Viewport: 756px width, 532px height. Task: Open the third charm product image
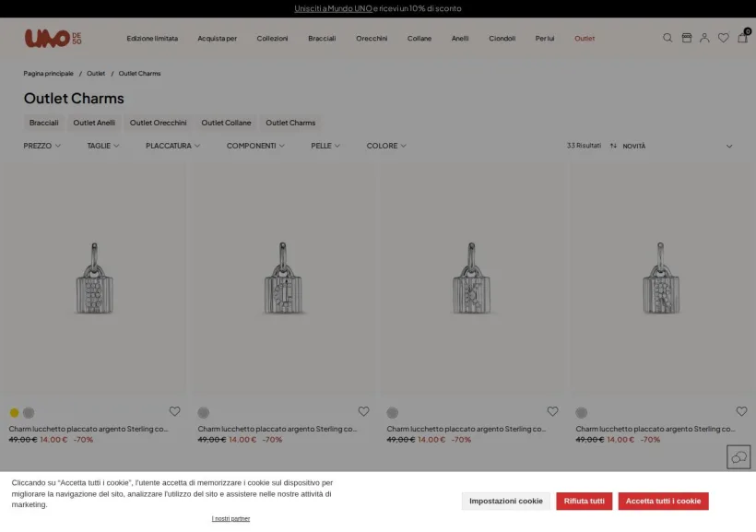click(472, 278)
